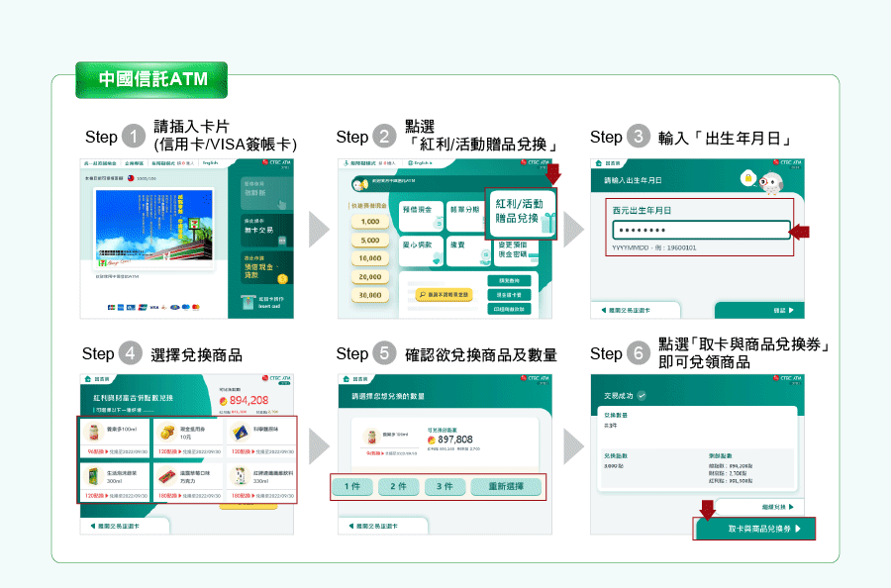Click the 897,808 points value in Step 5
The height and width of the screenshot is (588, 891).
pos(454,440)
